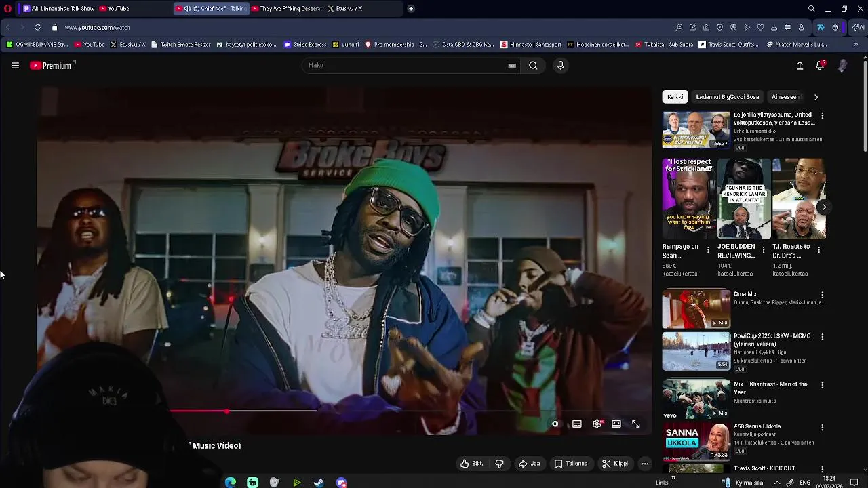Open the YouTube account avatar menu
This screenshot has width=868, height=488.
[x=842, y=66]
